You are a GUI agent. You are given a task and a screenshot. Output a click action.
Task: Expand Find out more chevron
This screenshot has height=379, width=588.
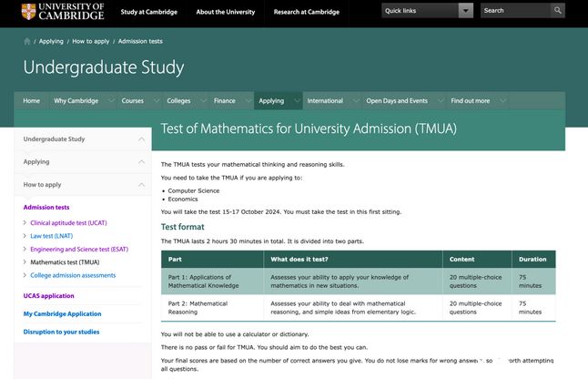[502, 100]
